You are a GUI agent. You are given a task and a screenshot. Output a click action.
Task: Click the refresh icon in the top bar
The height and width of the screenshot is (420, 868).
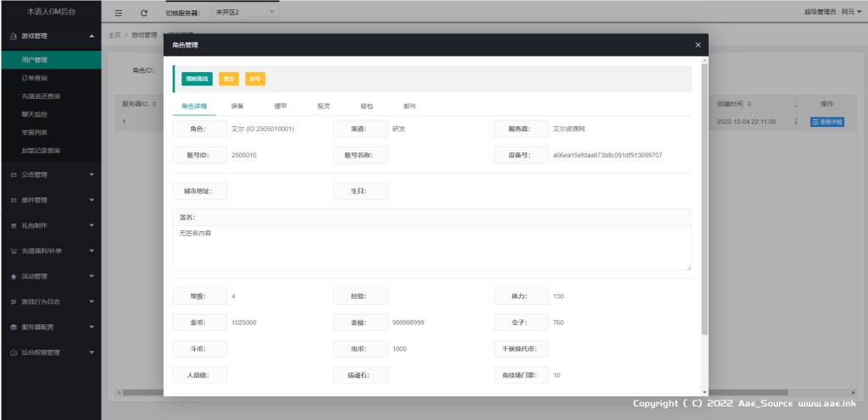tap(144, 13)
